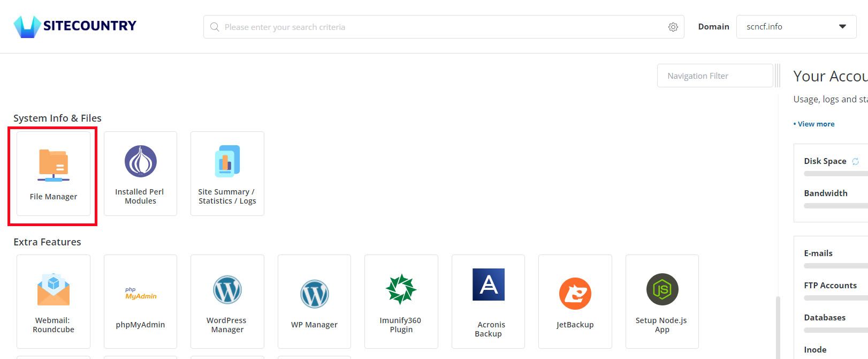Open Imunify360 Plugin green icon
Viewport: 868px width, 359px height.
point(401,290)
